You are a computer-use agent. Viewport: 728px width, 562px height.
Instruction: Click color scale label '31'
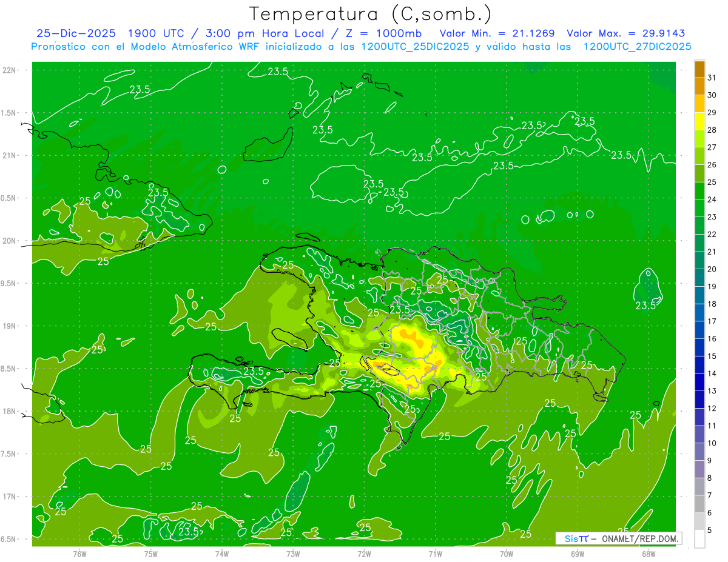point(712,78)
